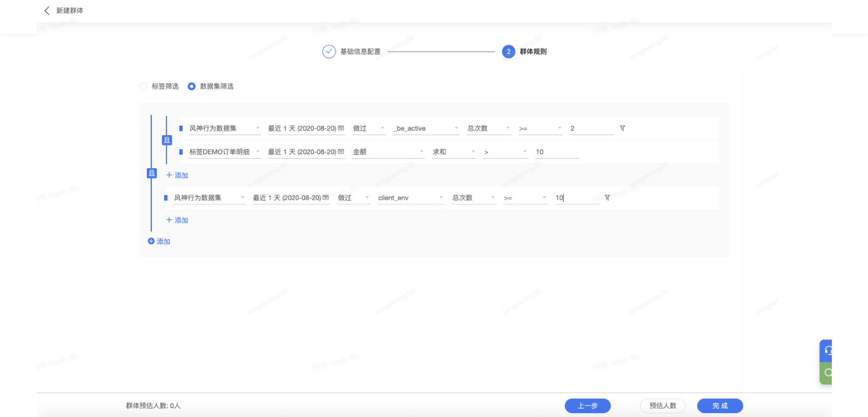Open the _be_active event dropdown
This screenshot has height=417, width=868.
(x=426, y=128)
